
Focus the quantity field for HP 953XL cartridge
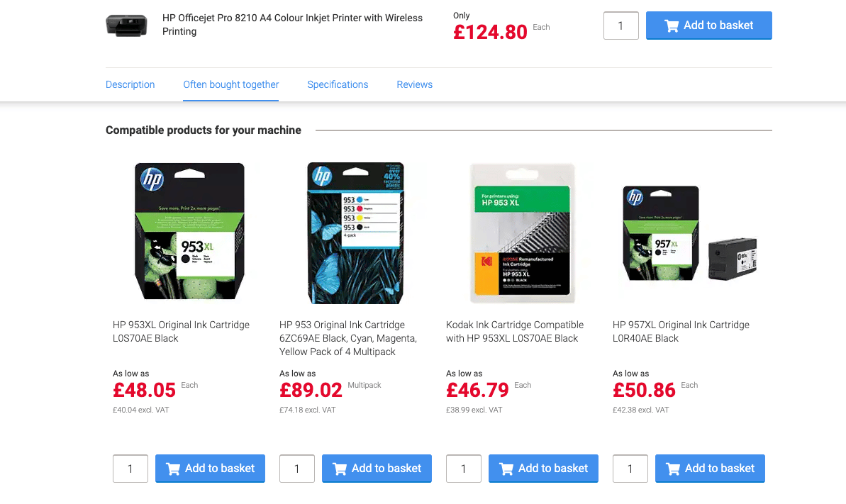tap(130, 469)
